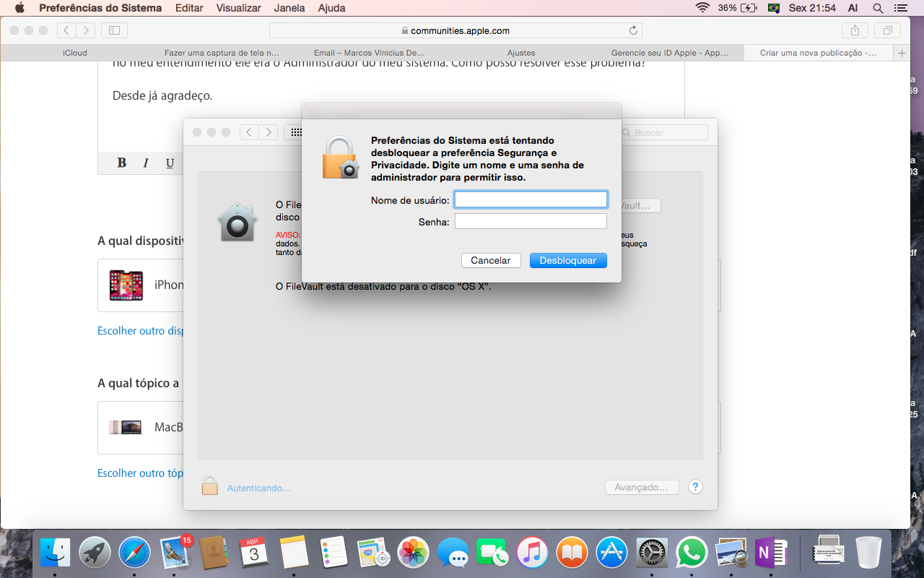Open Launchpad from the Dock
This screenshot has height=578, width=924.
[95, 553]
